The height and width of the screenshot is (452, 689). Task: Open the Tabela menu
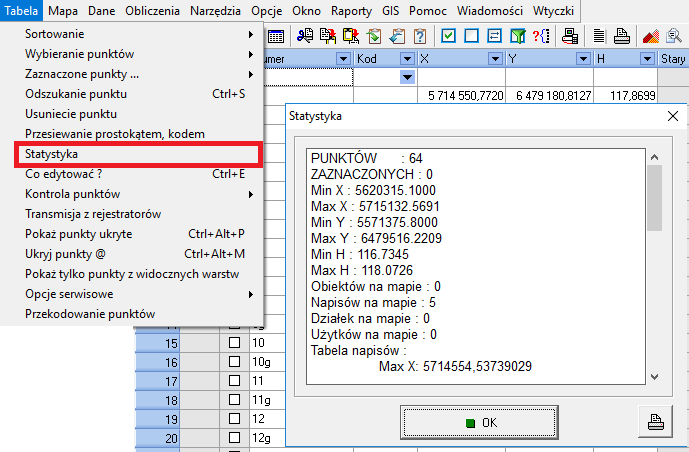pyautogui.click(x=21, y=11)
